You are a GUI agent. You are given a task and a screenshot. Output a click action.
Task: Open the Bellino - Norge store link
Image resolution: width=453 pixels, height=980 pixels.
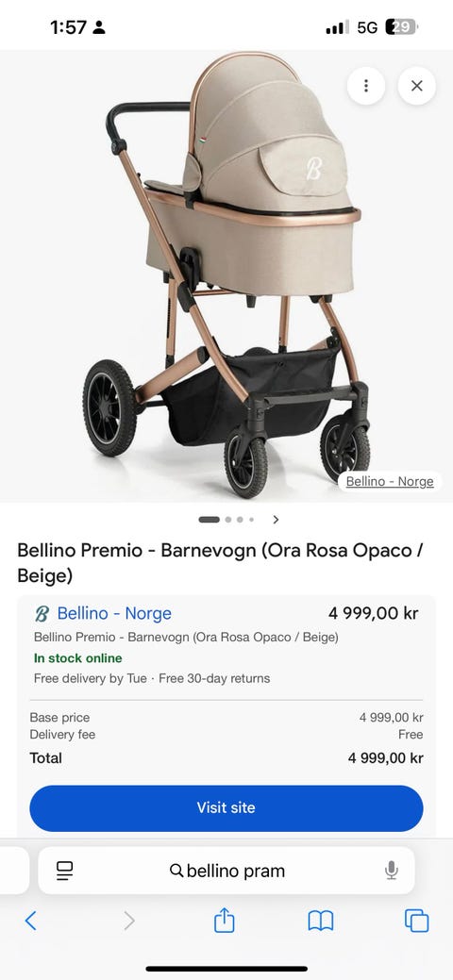(x=114, y=614)
